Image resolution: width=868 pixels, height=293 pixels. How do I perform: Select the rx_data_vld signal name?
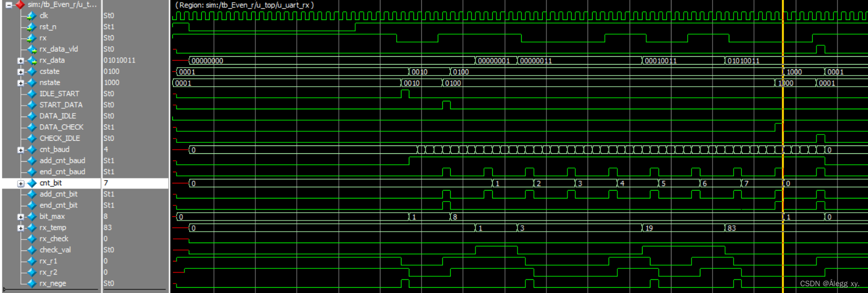(x=59, y=49)
